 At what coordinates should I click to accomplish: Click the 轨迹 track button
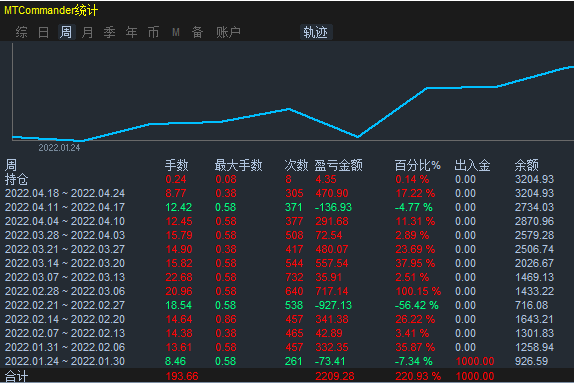pos(316,32)
